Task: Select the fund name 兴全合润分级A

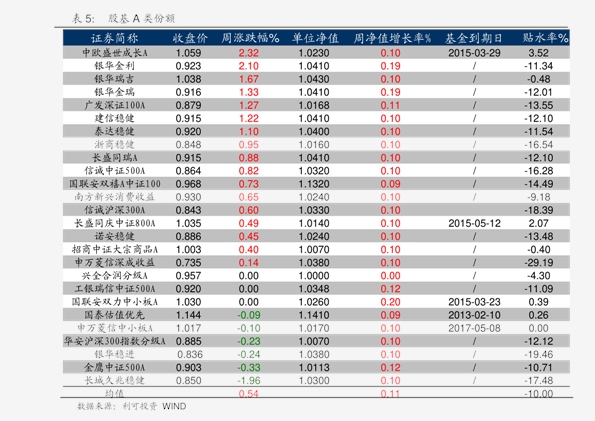Action: pos(114,275)
